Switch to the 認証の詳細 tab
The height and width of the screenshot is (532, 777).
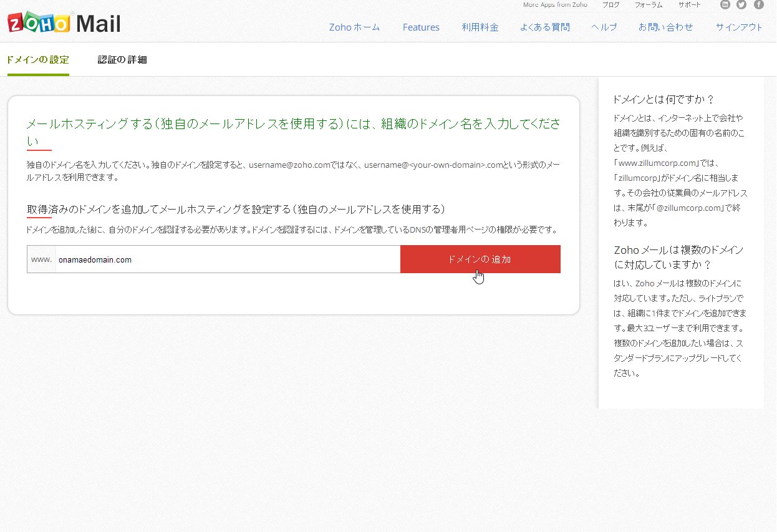click(x=122, y=60)
